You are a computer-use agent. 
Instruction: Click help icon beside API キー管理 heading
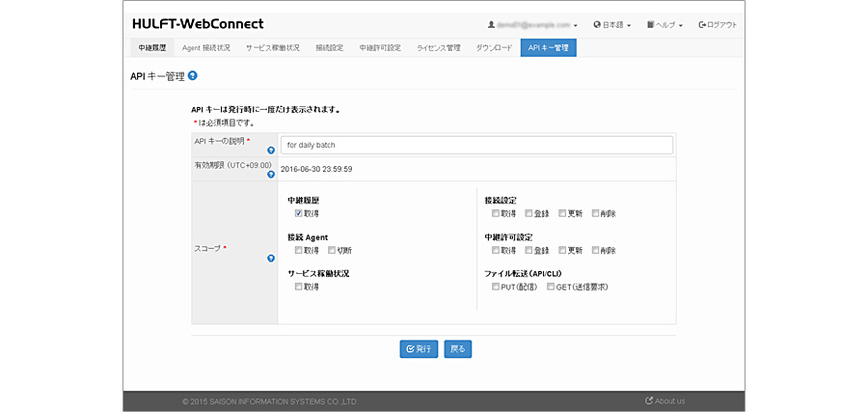point(193,76)
